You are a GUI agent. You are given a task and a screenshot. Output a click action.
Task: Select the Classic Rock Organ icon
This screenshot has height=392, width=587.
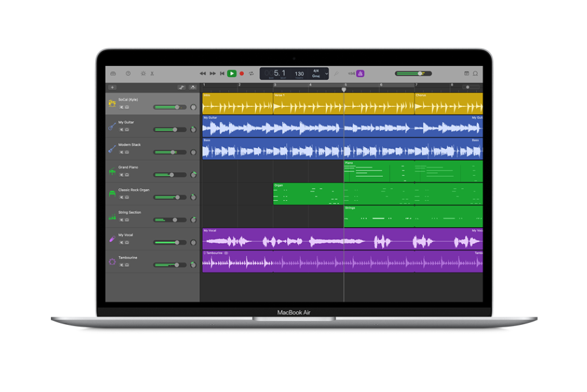point(112,194)
